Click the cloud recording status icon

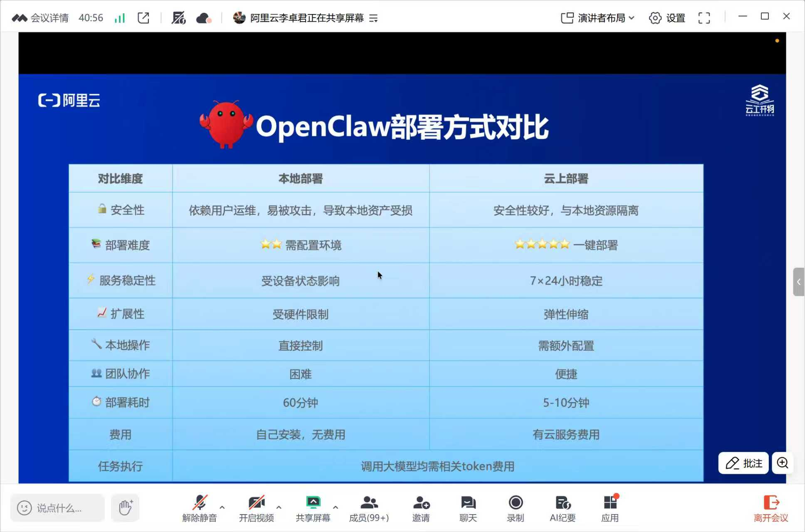[x=203, y=18]
